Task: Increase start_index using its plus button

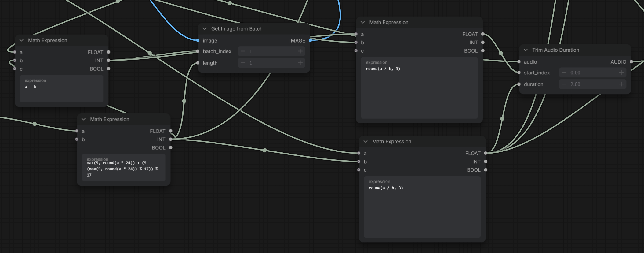Action: (621, 73)
